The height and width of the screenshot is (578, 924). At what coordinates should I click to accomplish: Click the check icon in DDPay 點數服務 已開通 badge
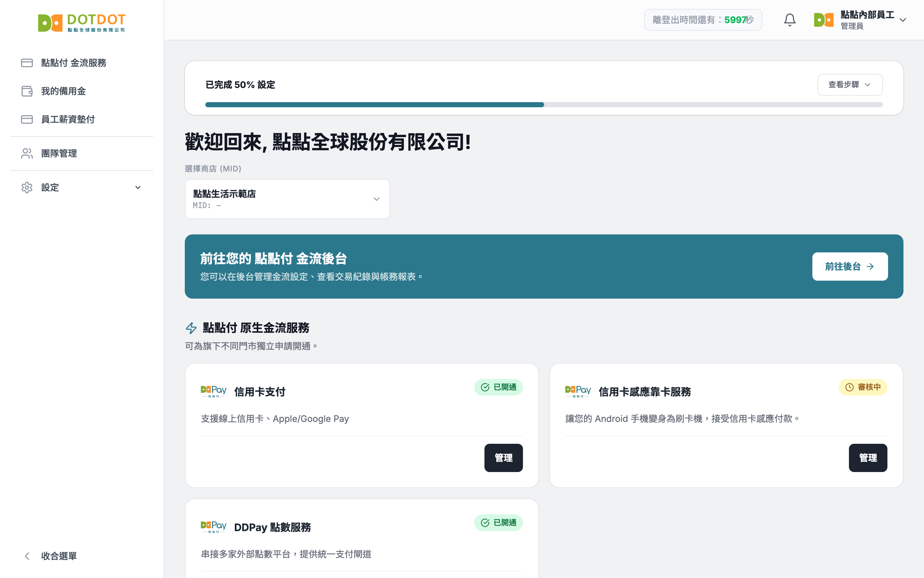point(485,522)
